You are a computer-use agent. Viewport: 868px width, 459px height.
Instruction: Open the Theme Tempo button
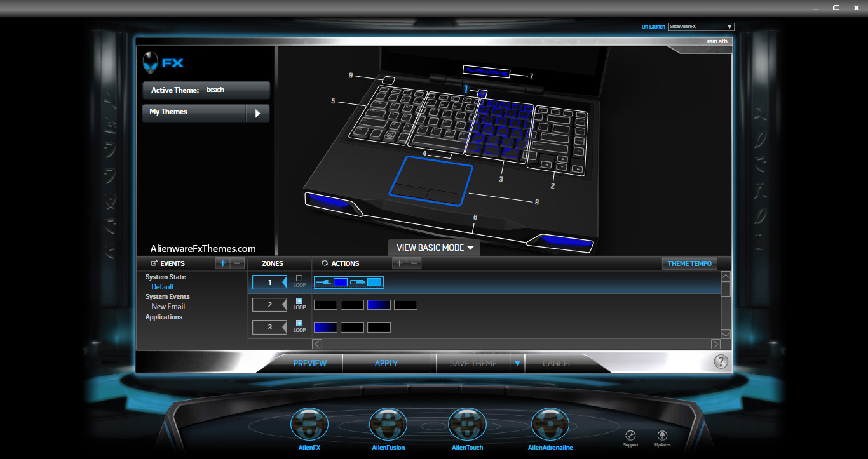pyautogui.click(x=689, y=263)
